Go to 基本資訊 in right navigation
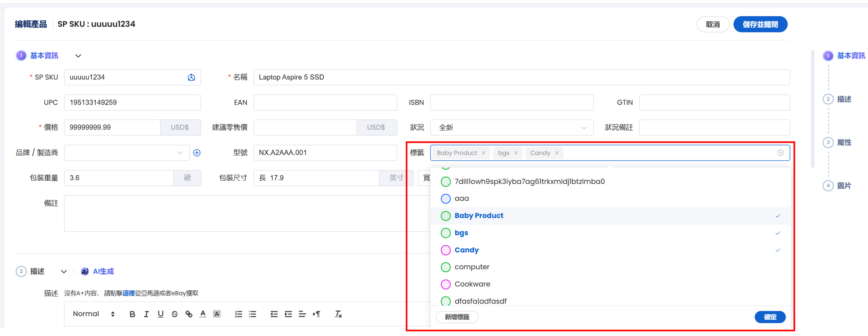Viewport: 868px width, 336px height. coord(851,56)
